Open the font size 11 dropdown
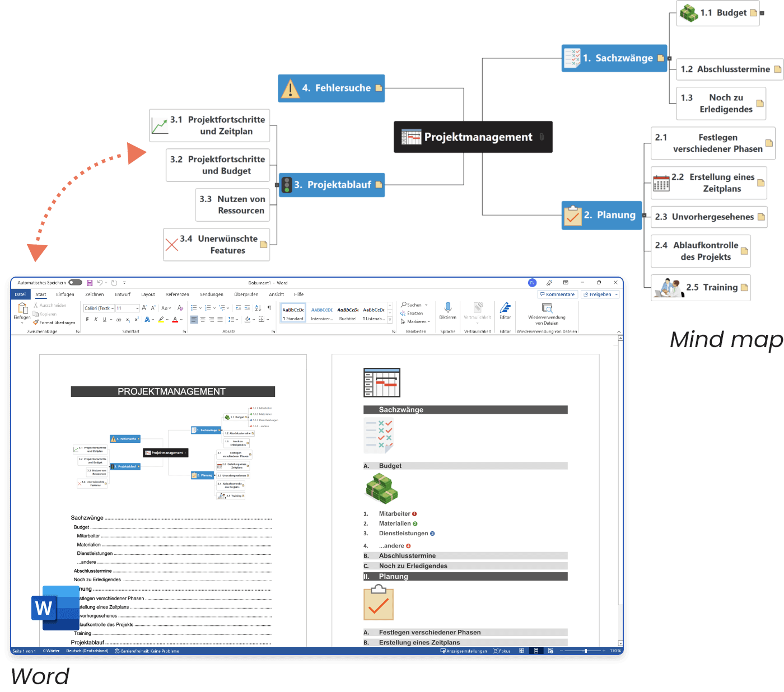The image size is (784, 692). coord(137,308)
